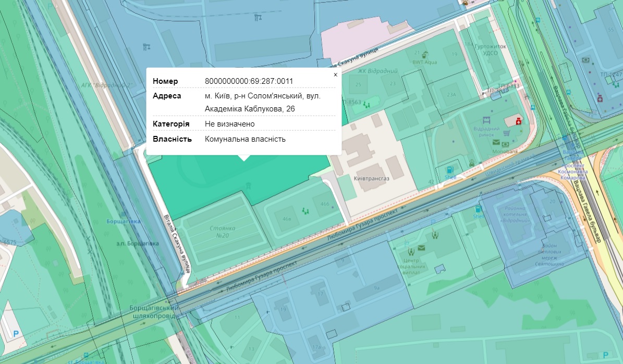
Task: Click the envelope post icon above Центр соціальних виплат
Action: tap(421, 247)
